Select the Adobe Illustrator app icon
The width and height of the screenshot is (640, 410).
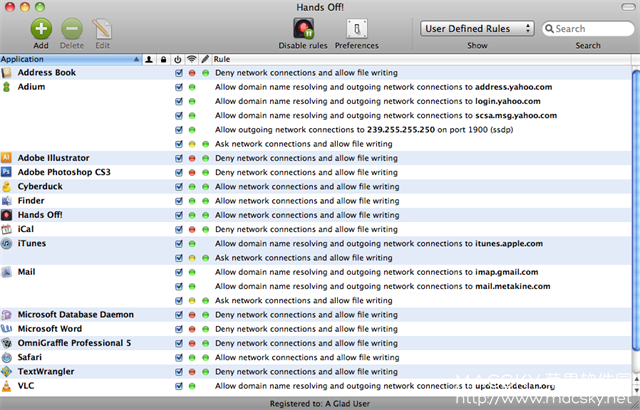(x=7, y=158)
